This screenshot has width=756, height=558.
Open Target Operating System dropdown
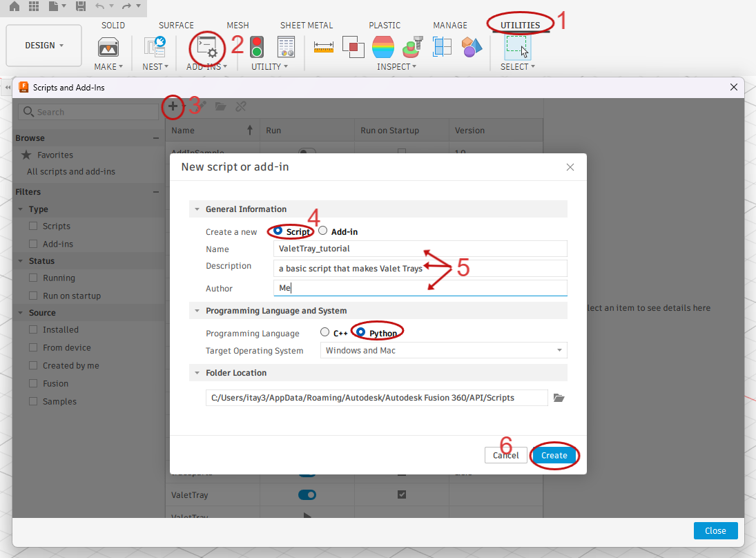pos(443,350)
